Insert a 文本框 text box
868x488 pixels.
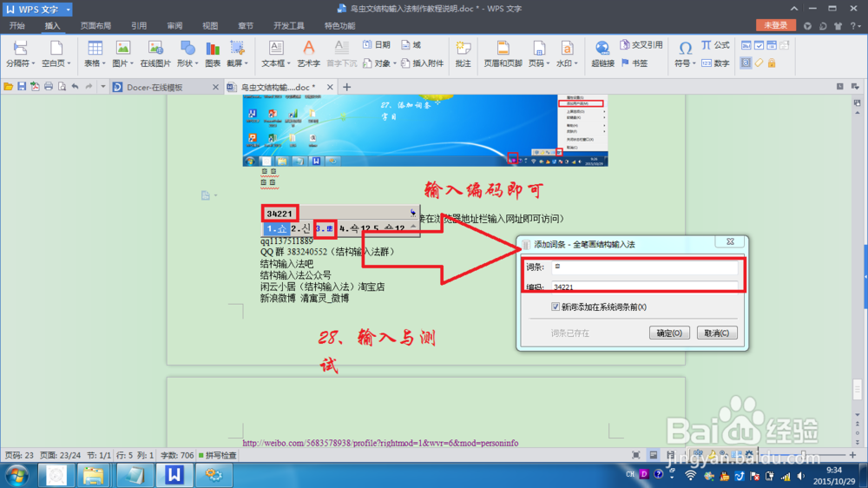point(276,55)
